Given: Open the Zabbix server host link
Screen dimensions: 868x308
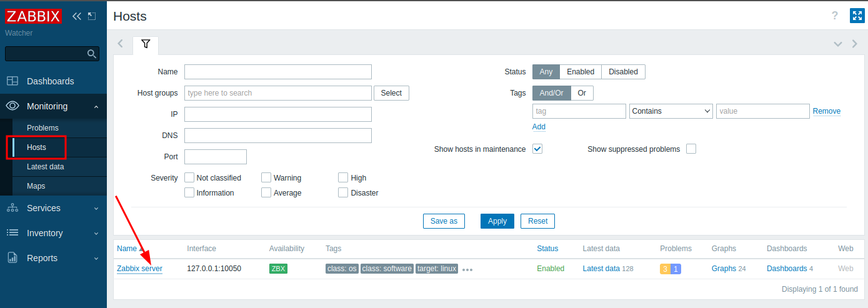Looking at the screenshot, I should 139,269.
